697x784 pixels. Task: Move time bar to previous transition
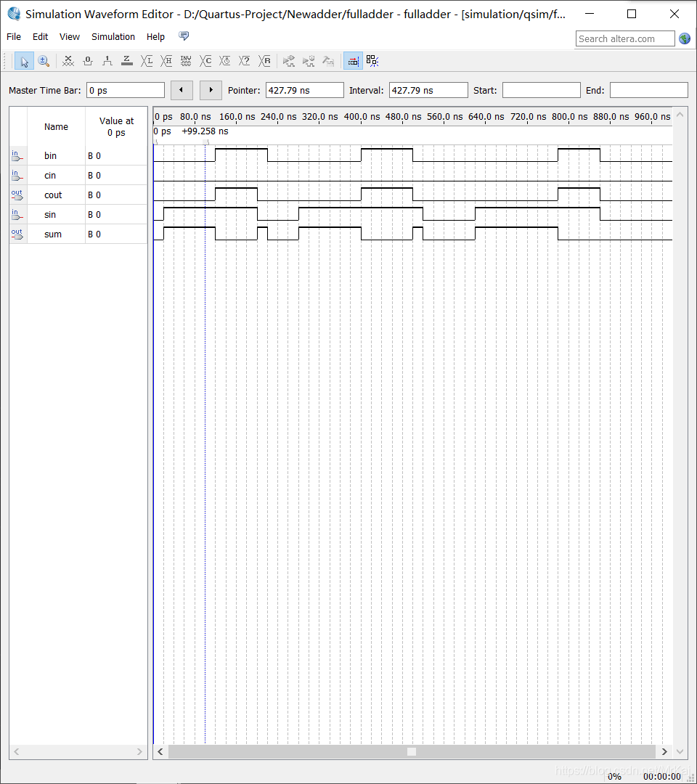click(182, 90)
